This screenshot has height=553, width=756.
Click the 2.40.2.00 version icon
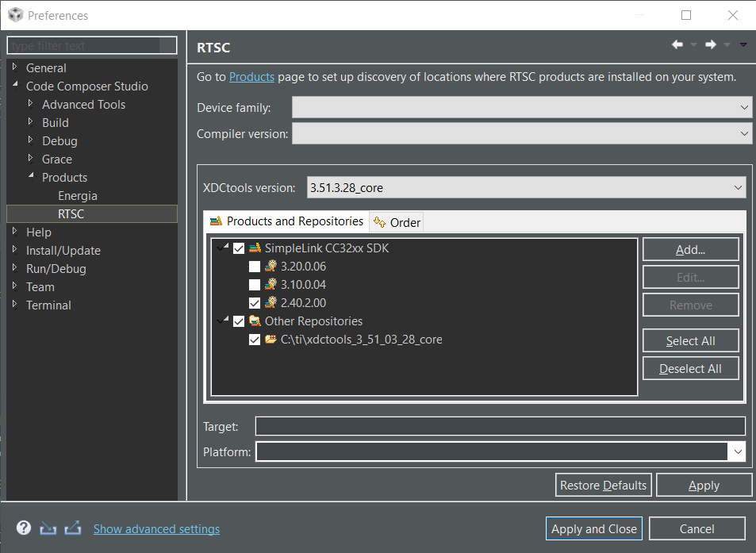(271, 303)
